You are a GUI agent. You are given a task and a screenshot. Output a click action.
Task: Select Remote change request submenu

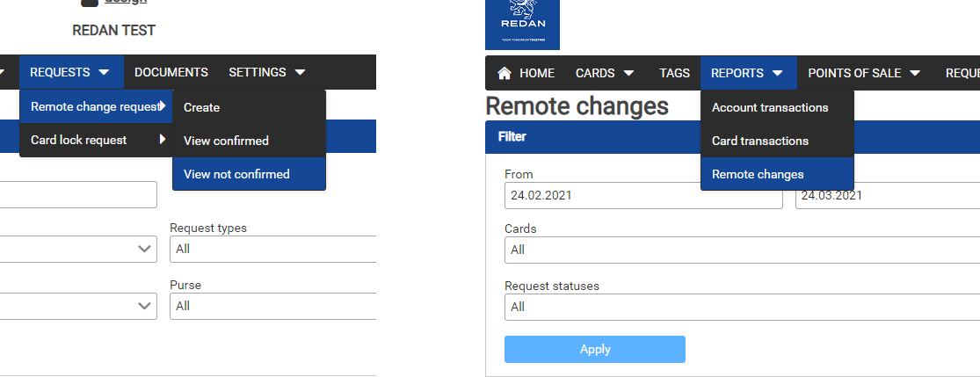point(96,106)
